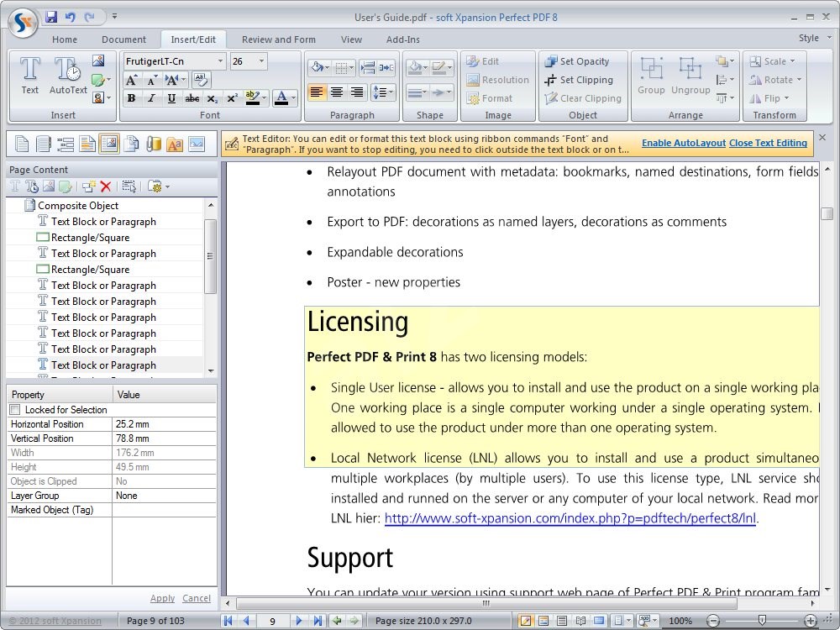Image resolution: width=840 pixels, height=630 pixels.
Task: Go to next page in status bar
Action: point(299,621)
